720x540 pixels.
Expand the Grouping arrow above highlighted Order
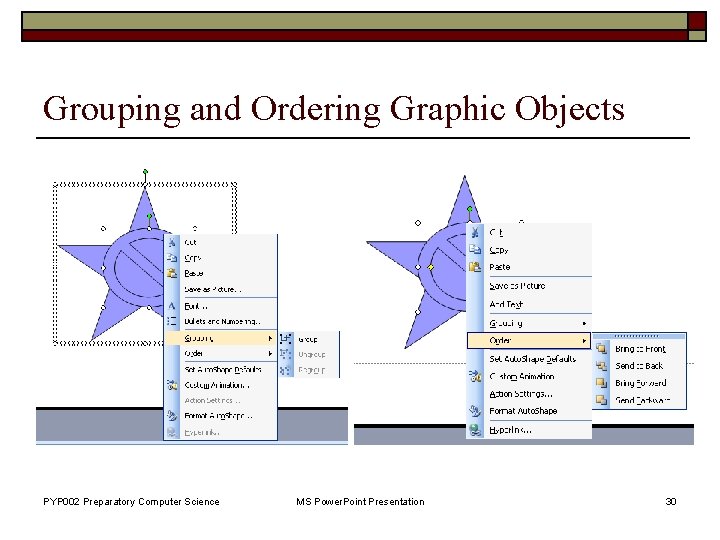tap(584, 323)
